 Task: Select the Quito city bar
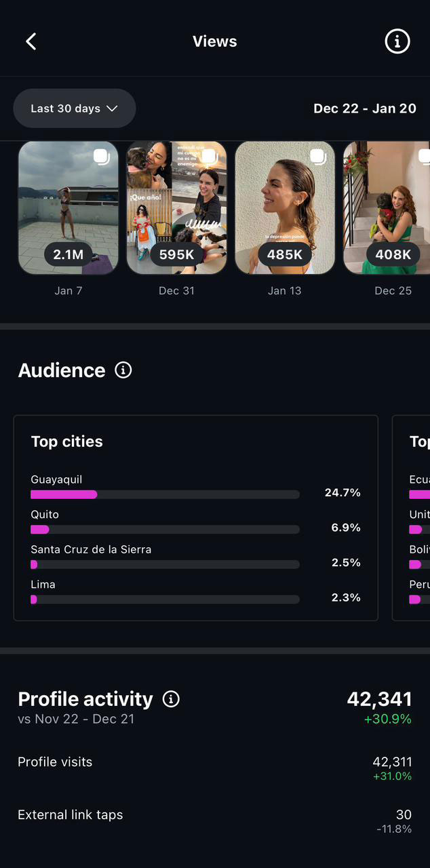[x=165, y=529]
